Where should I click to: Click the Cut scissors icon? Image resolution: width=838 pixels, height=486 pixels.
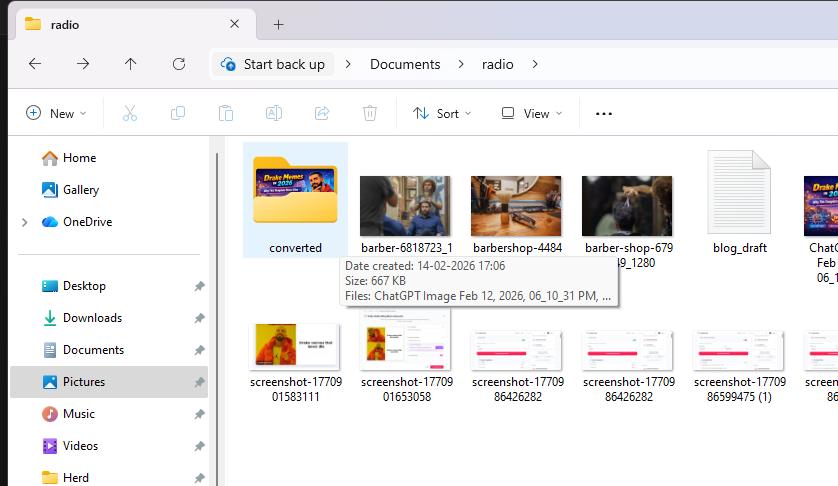coord(130,113)
